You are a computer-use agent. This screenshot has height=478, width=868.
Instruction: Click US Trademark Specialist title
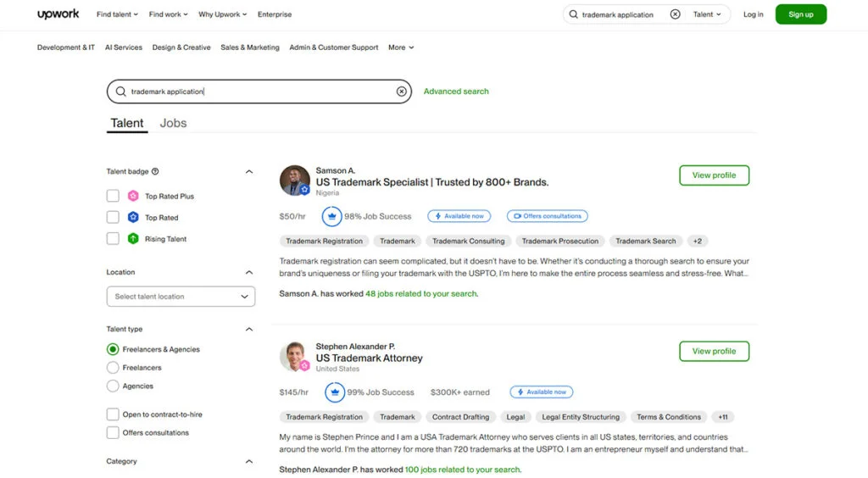[432, 182]
